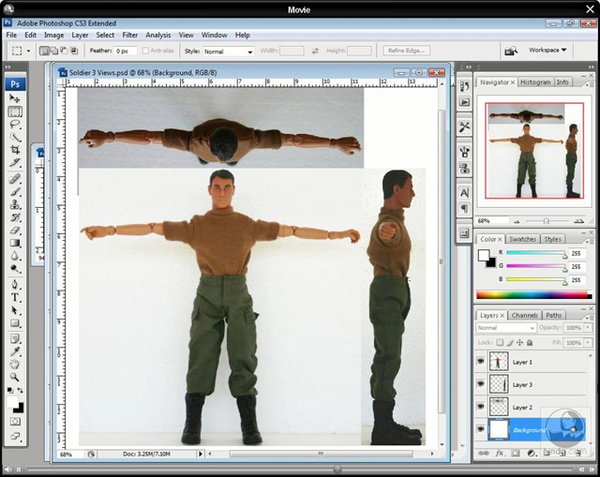Select the Healing Brush tool
Viewport: 600px width, 477px height.
point(15,179)
